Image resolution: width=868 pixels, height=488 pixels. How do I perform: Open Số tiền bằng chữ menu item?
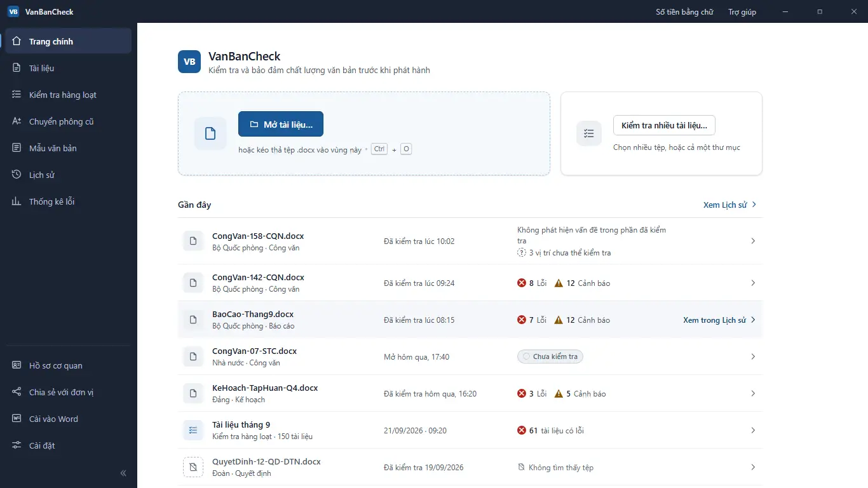[684, 12]
